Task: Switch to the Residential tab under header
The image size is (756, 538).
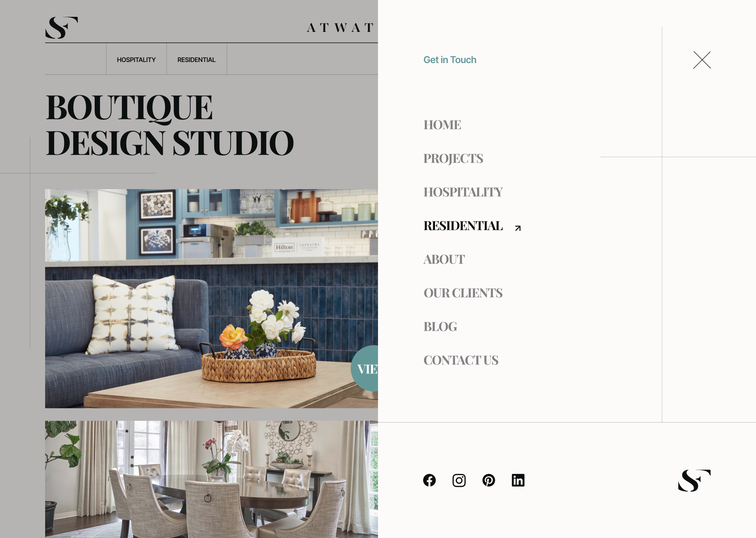Action: pyautogui.click(x=196, y=60)
